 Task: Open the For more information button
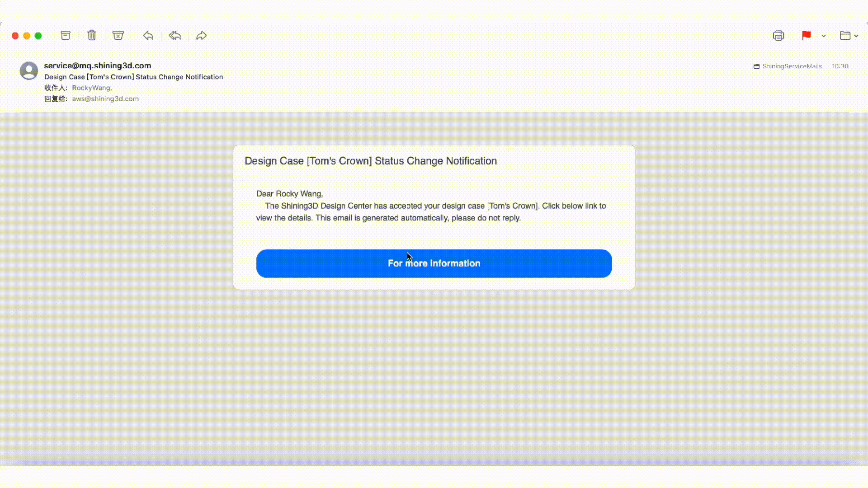(434, 263)
